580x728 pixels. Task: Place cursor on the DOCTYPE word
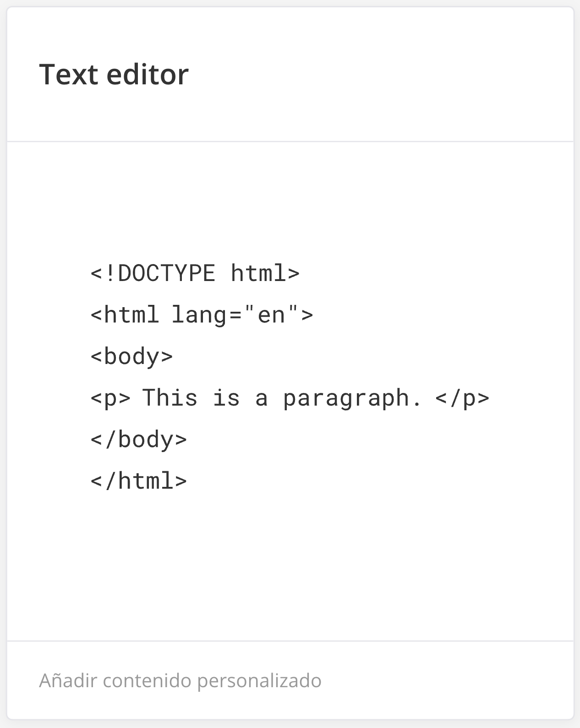click(x=166, y=273)
